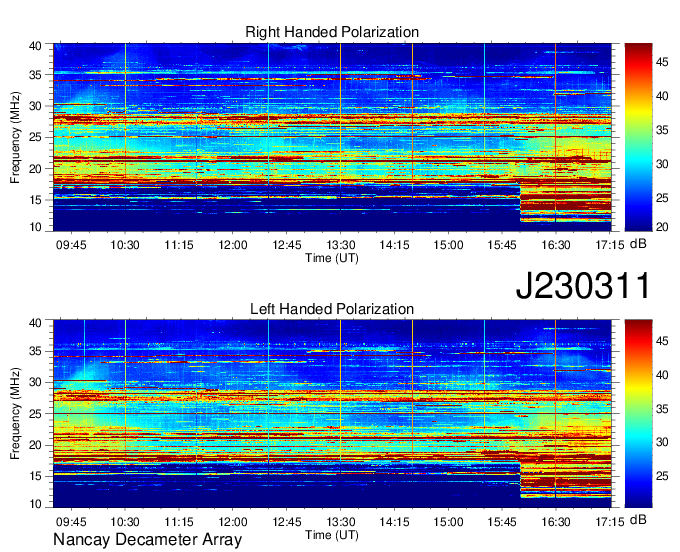680x552 pixels.
Task: Click 13:30 time tick of Right Handed plot
Action: point(340,245)
